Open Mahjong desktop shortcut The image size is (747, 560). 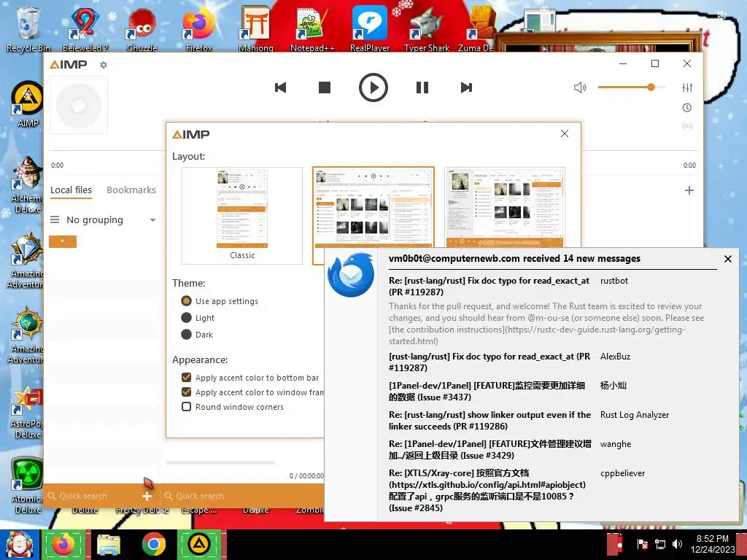256,28
